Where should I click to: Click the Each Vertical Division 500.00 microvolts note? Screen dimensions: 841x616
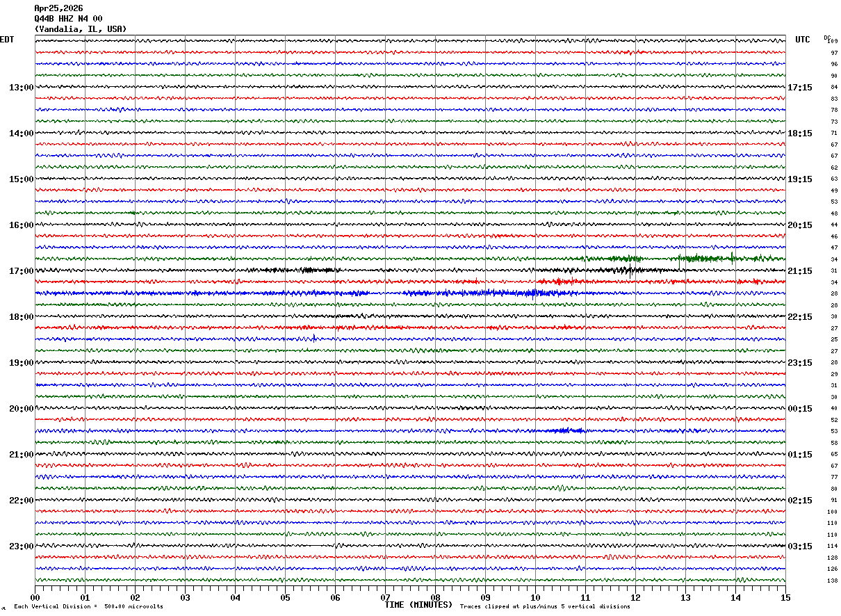click(88, 607)
